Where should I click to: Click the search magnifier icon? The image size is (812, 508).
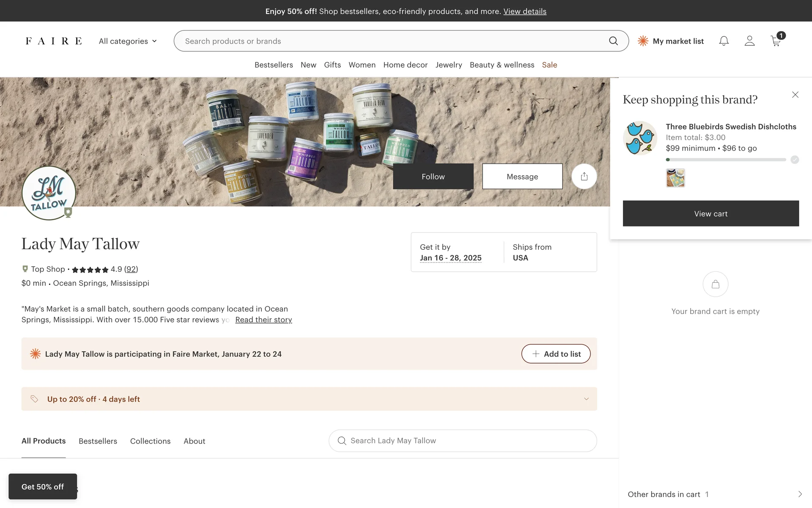(613, 41)
